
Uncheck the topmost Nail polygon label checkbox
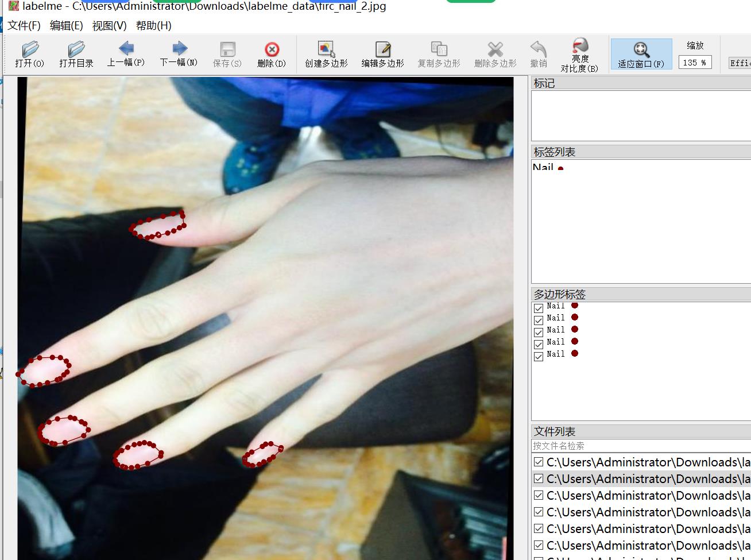(539, 308)
